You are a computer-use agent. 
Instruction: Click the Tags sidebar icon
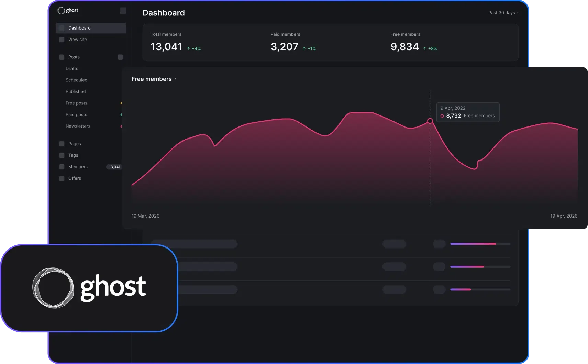[x=62, y=155]
